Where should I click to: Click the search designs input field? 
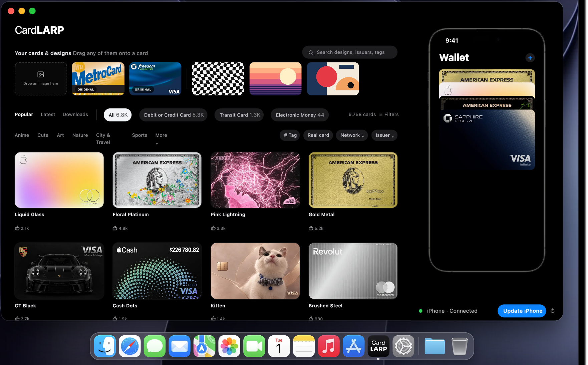[x=350, y=52]
